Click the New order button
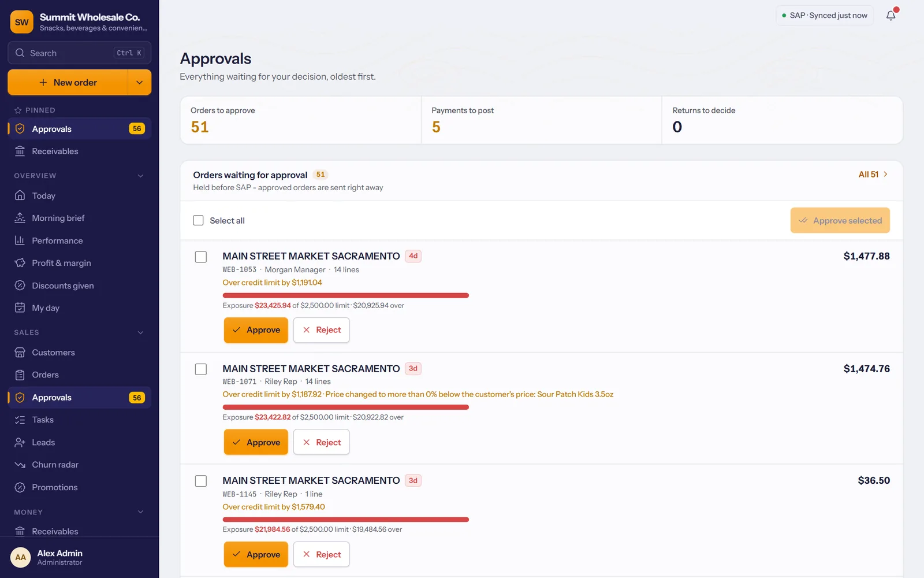The width and height of the screenshot is (924, 578). (x=68, y=83)
